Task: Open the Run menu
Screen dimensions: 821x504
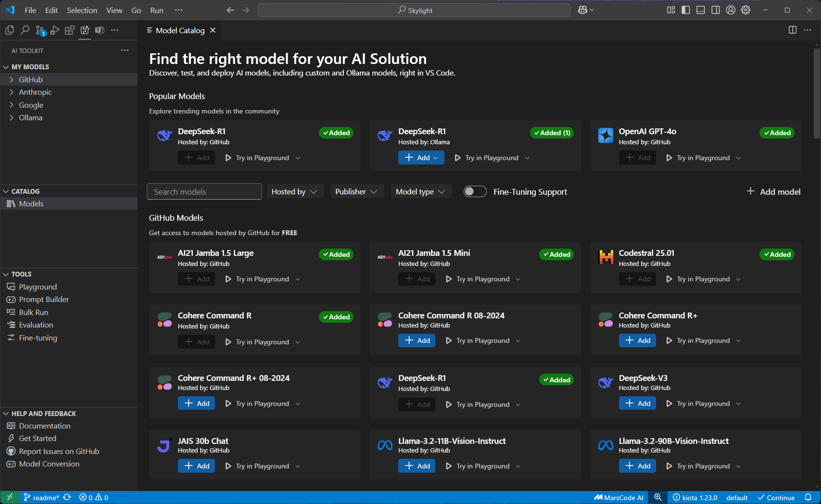Action: 157,10
